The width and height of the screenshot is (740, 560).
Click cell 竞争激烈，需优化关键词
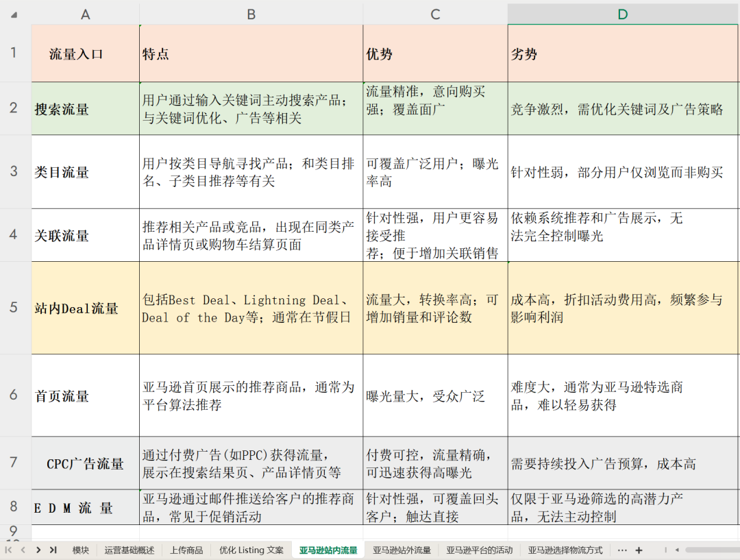tap(623, 108)
